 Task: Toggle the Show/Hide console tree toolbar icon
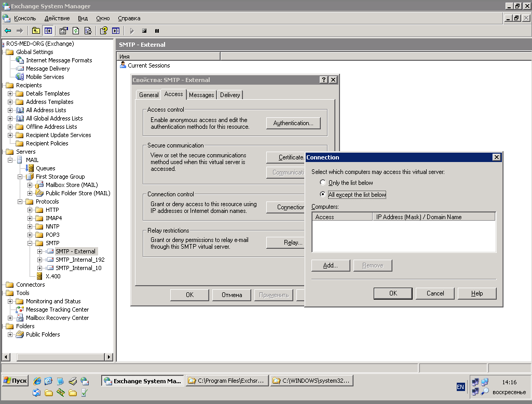coord(48,31)
